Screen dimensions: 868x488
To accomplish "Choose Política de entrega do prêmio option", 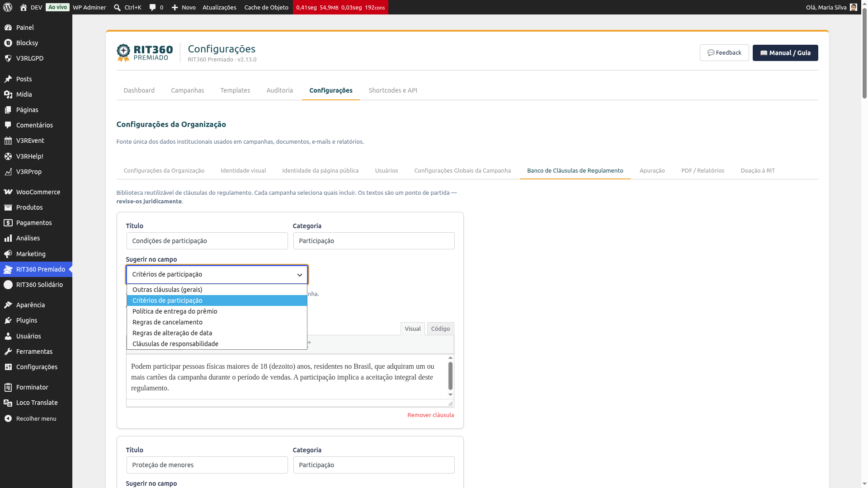I will (217, 311).
